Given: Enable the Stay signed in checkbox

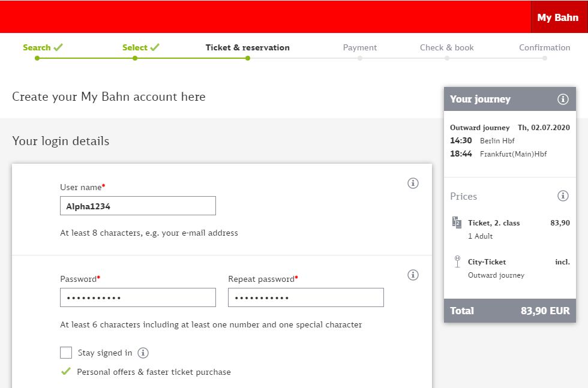Looking at the screenshot, I should tap(66, 353).
